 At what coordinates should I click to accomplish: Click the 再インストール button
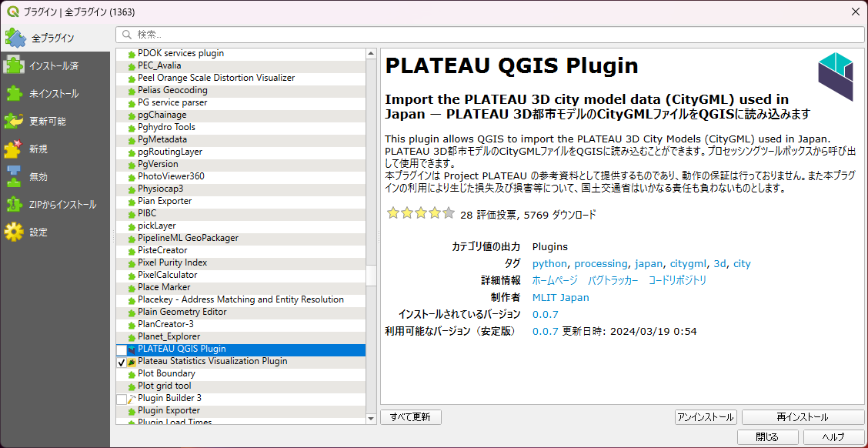tap(802, 417)
